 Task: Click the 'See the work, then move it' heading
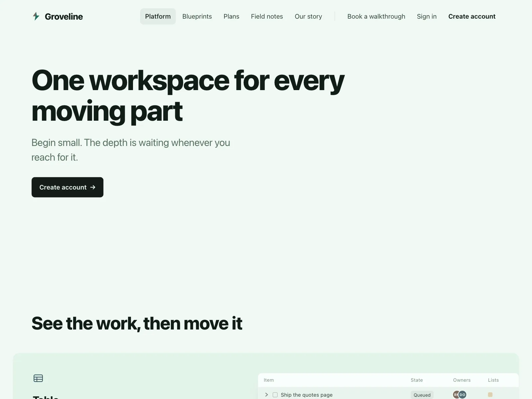137,323
